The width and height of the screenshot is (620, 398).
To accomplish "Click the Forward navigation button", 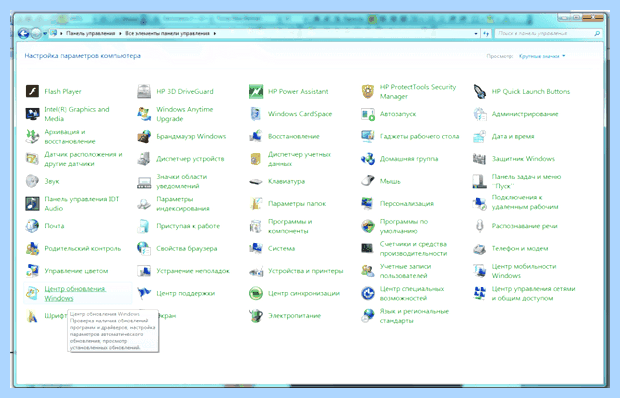I will pos(36,34).
